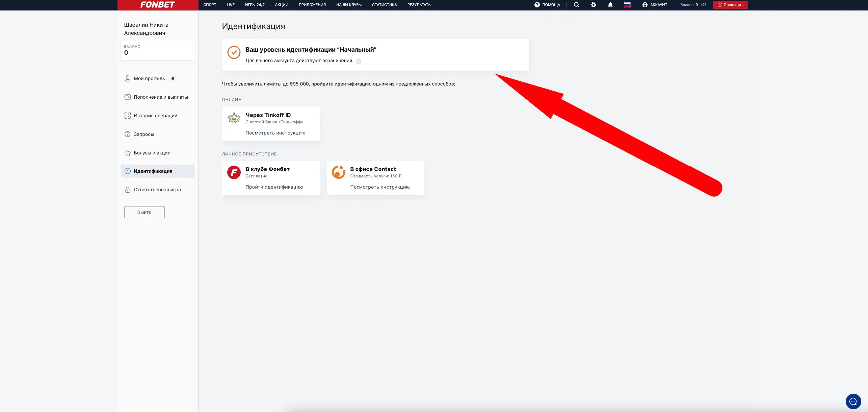Click the blue dot beside Мой профиль
The width and height of the screenshot is (868, 412).
pos(173,78)
